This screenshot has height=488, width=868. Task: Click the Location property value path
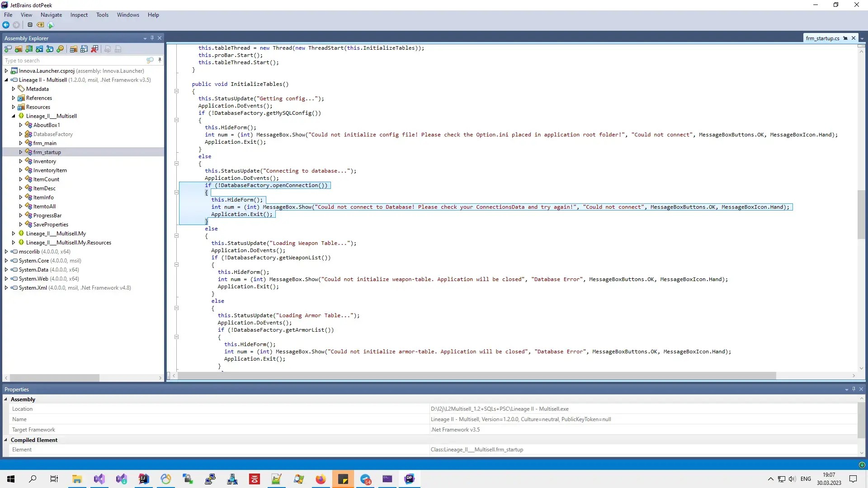[500, 409]
